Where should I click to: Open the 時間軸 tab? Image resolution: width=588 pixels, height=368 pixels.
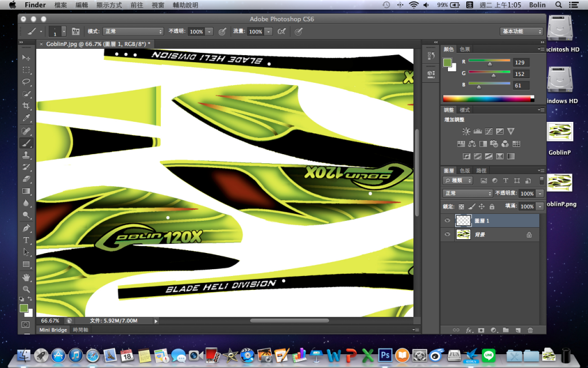point(80,329)
